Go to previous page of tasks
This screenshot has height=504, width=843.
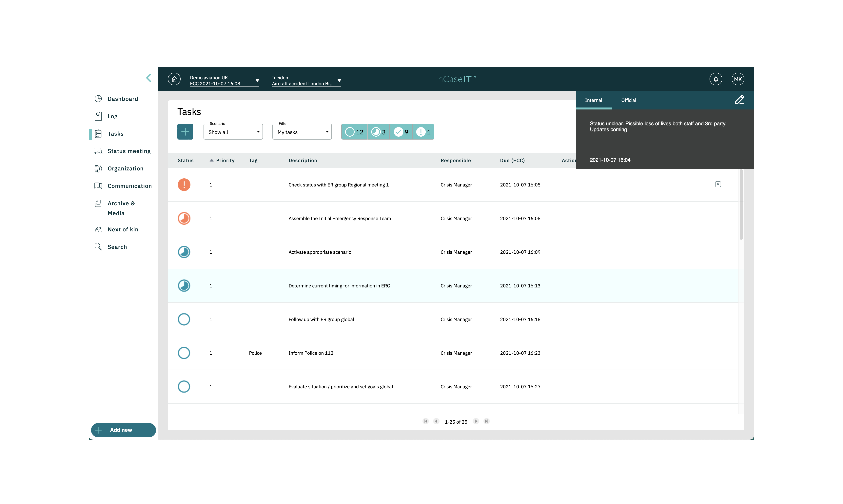(x=436, y=421)
